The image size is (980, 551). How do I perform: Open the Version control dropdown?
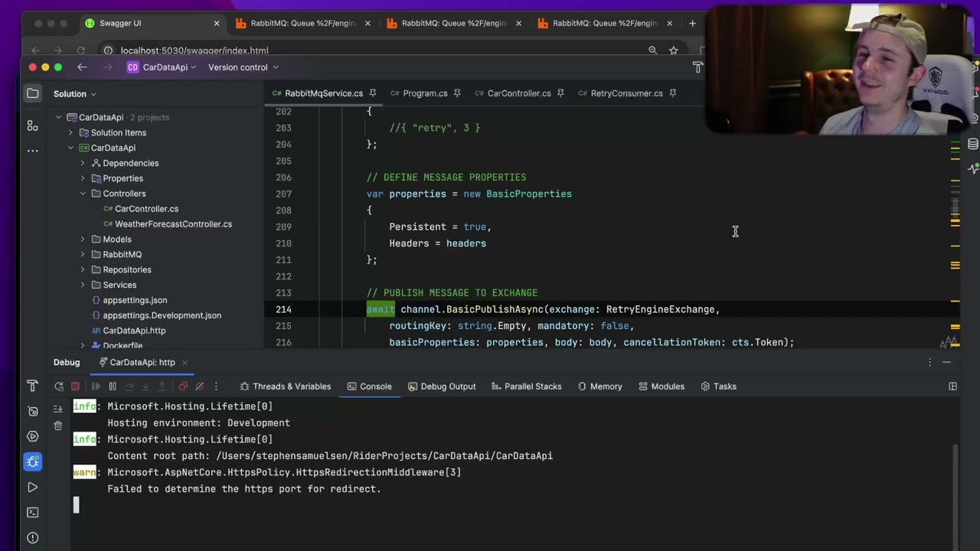[243, 67]
